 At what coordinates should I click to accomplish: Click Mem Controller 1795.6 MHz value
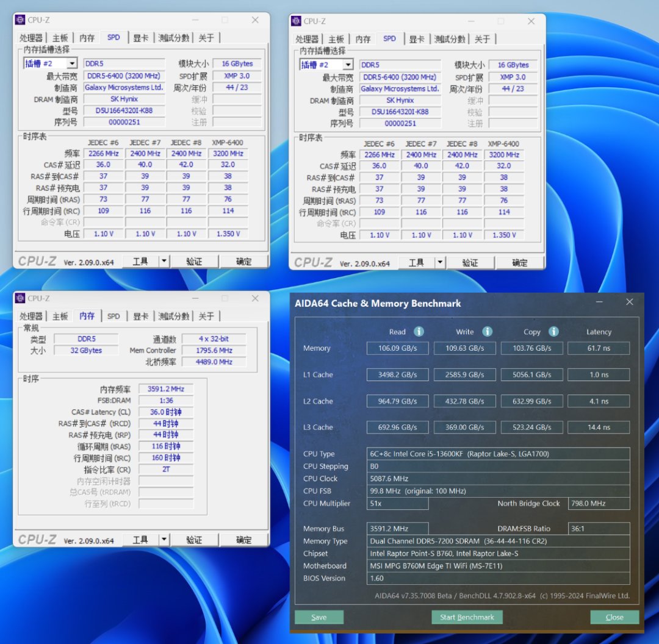tap(214, 350)
